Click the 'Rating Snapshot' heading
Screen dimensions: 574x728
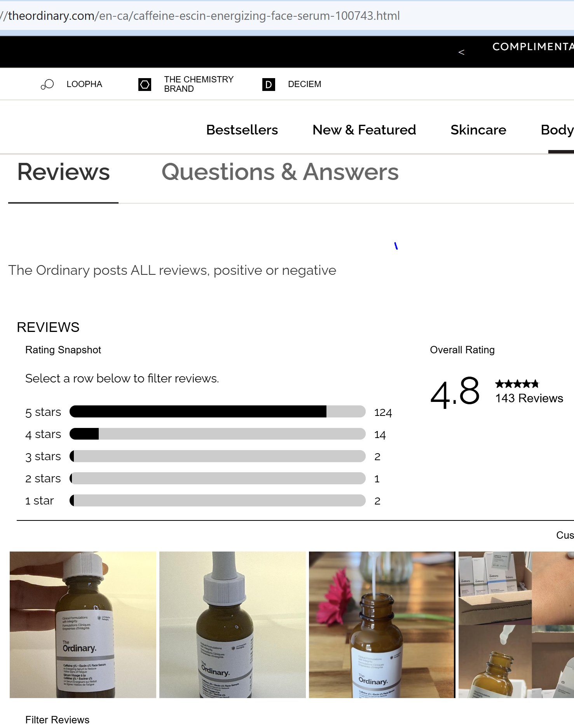pyautogui.click(x=63, y=350)
